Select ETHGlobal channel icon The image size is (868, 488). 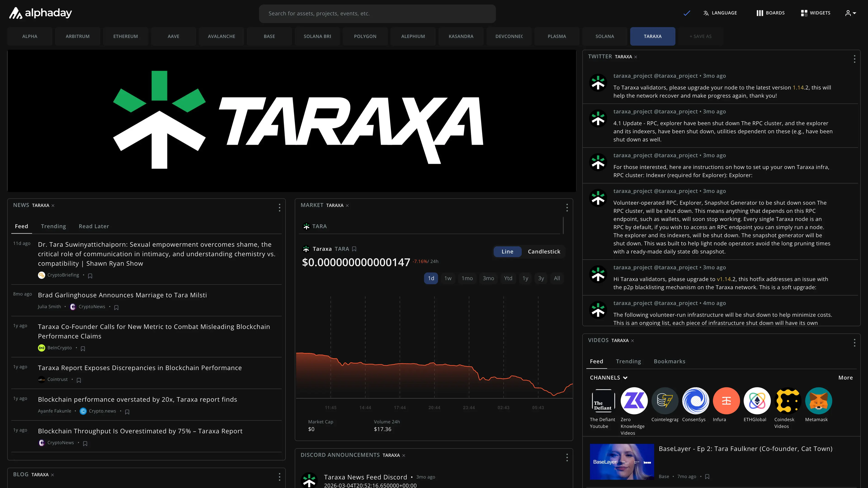pyautogui.click(x=757, y=401)
